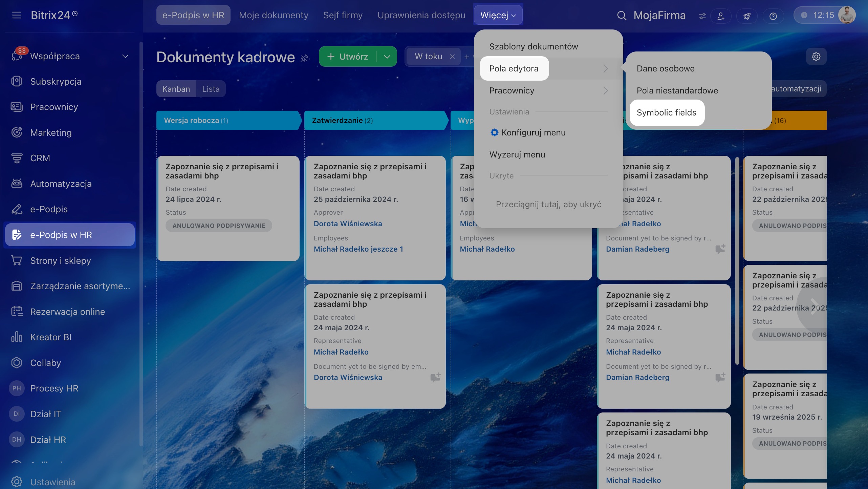Open the kanban settings gear icon

[x=816, y=57]
